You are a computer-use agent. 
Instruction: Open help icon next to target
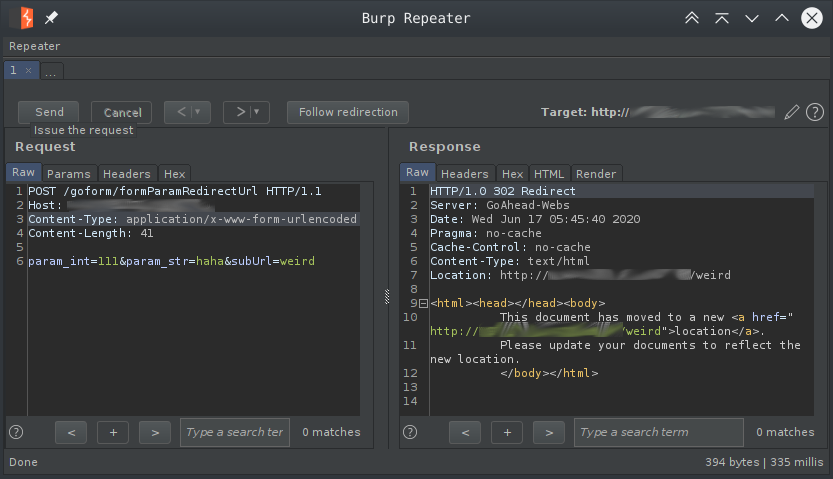tap(815, 112)
